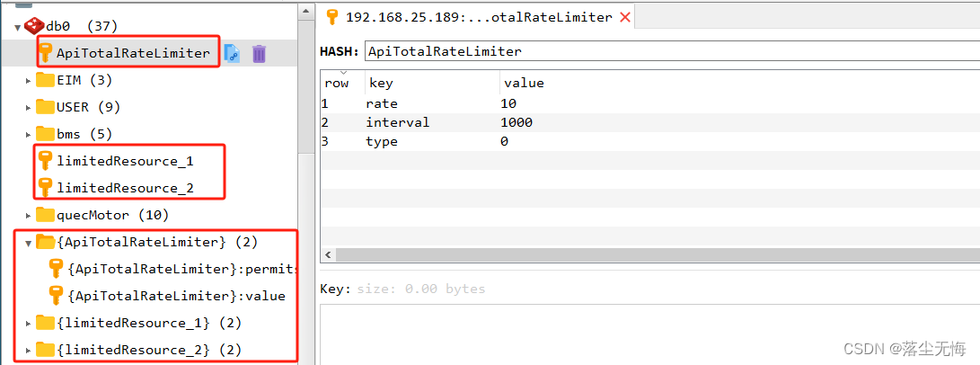
Task: Expand the EIM (3) folder
Action: pyautogui.click(x=28, y=81)
